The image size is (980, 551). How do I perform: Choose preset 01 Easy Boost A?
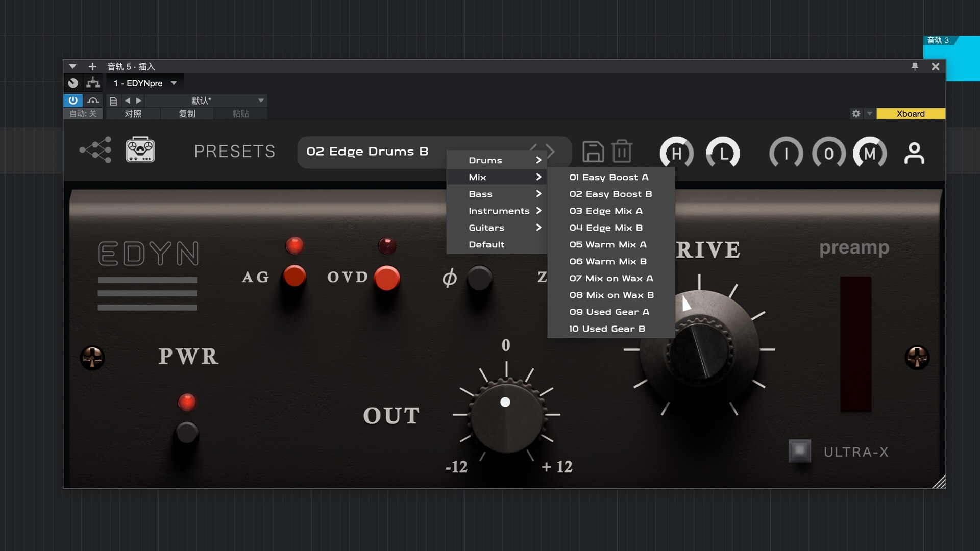click(x=611, y=177)
